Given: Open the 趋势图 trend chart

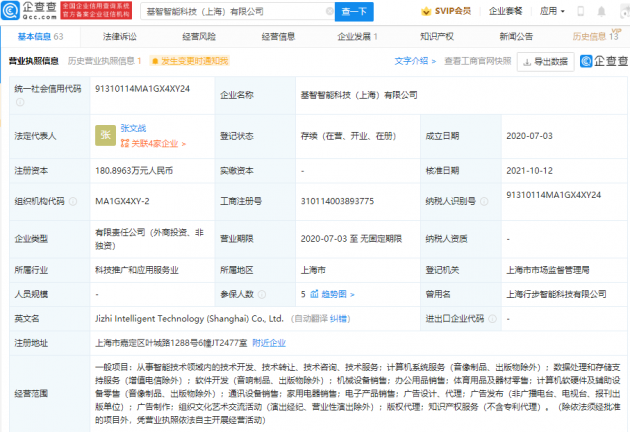Looking at the screenshot, I should [337, 295].
